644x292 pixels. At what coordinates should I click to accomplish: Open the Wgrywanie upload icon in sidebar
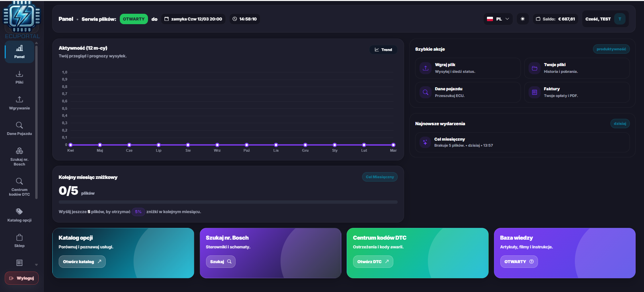coord(19,100)
